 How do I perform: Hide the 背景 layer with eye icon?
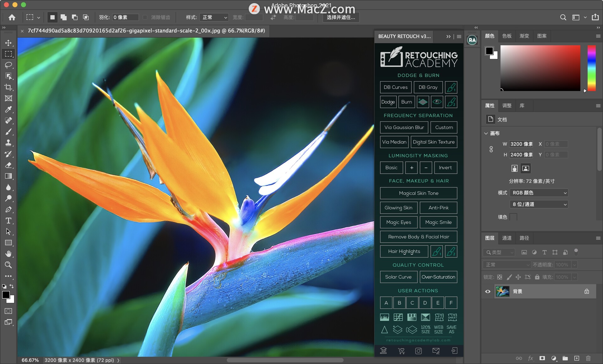click(488, 291)
